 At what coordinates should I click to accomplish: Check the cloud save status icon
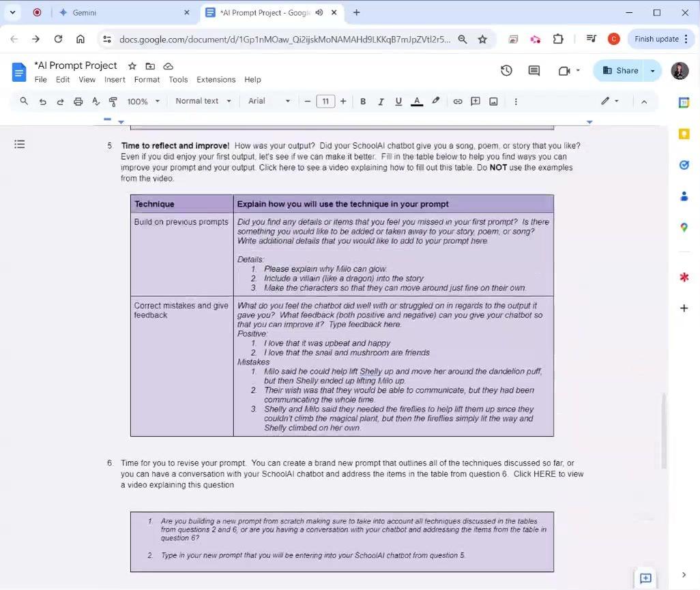point(169,66)
